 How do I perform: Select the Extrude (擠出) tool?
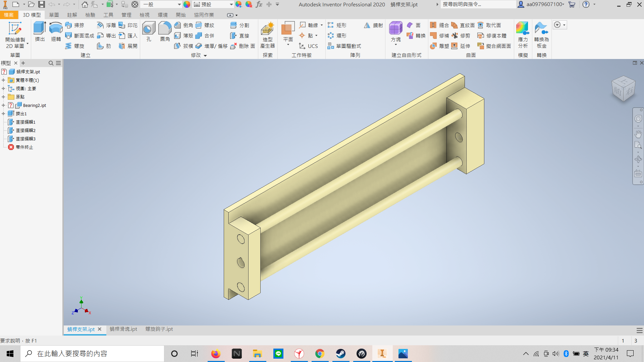click(40, 32)
